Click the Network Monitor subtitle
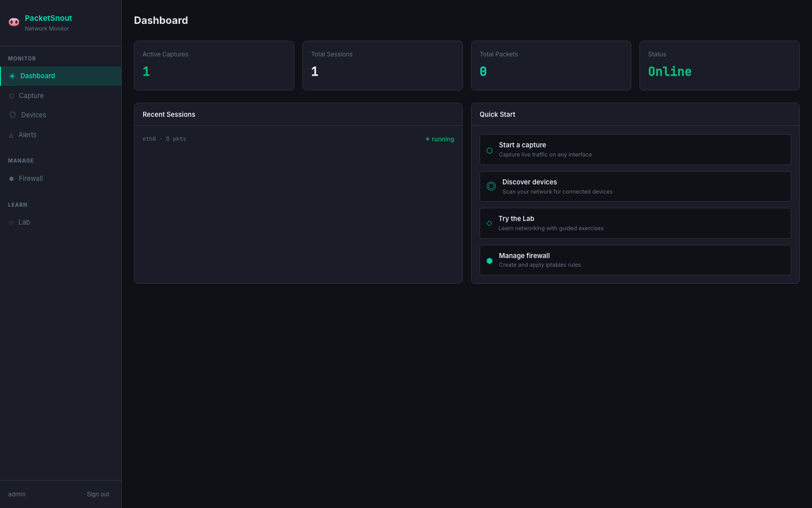 coord(47,29)
